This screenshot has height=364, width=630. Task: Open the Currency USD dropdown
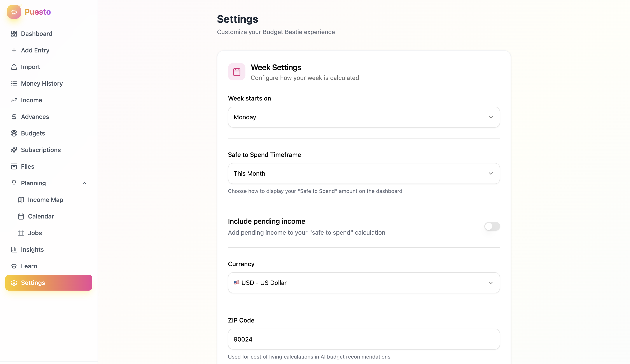364,283
